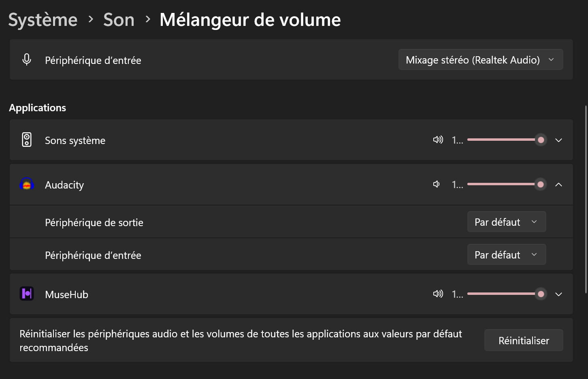Click the microphone icon beside Périphérique d'entrée
Viewport: 588px width, 379px height.
point(27,59)
